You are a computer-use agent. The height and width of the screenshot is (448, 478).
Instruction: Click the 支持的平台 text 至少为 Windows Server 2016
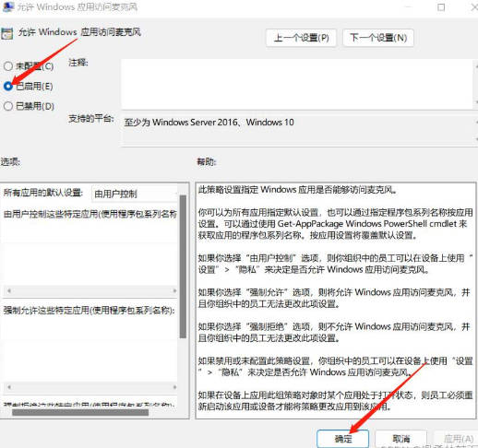[209, 123]
